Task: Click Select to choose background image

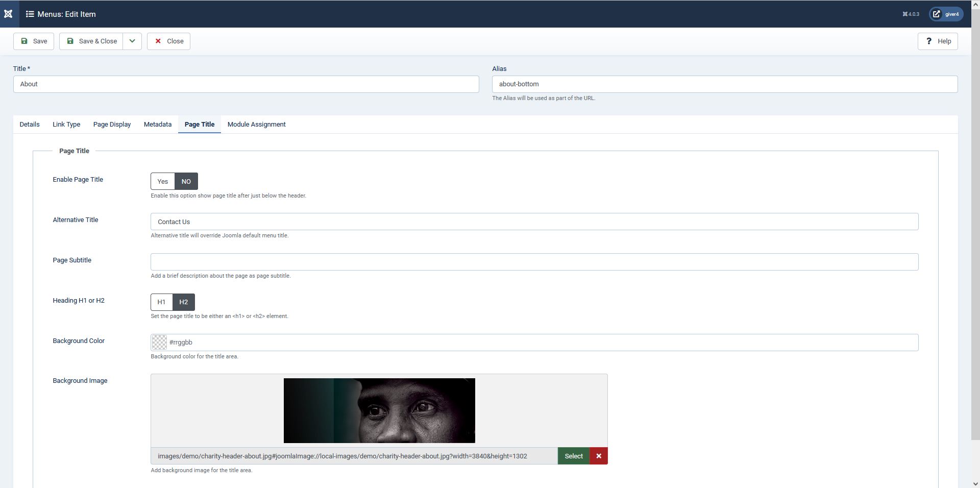Action: 573,456
